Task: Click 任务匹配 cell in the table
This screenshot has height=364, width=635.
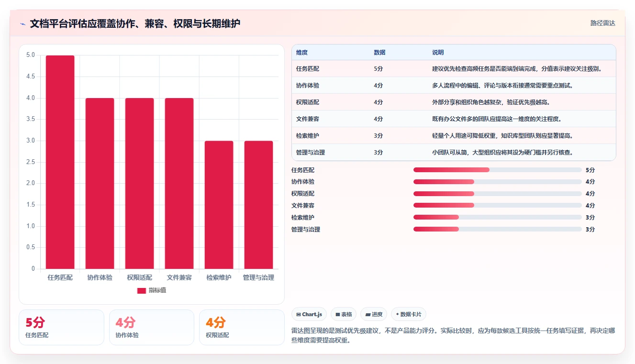Action: coord(308,69)
